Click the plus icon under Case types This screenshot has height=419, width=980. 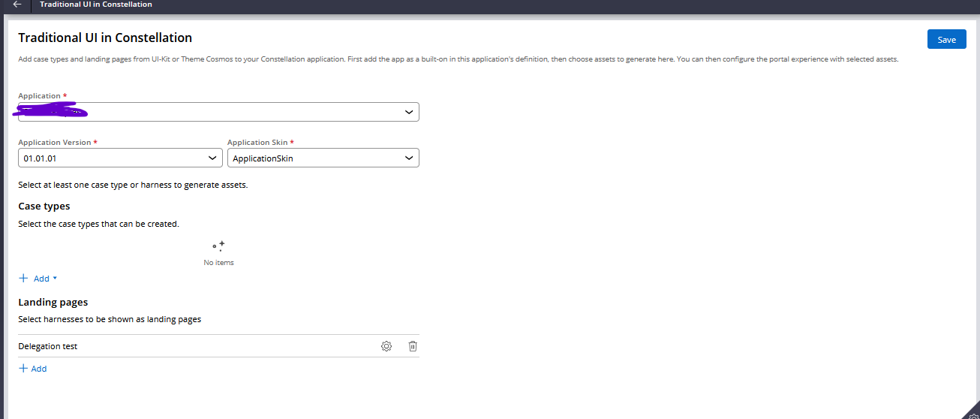point(23,279)
